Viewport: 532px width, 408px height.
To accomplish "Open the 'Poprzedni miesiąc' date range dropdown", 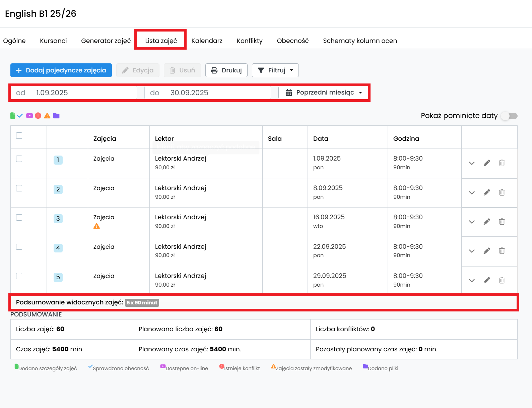I will tap(324, 93).
